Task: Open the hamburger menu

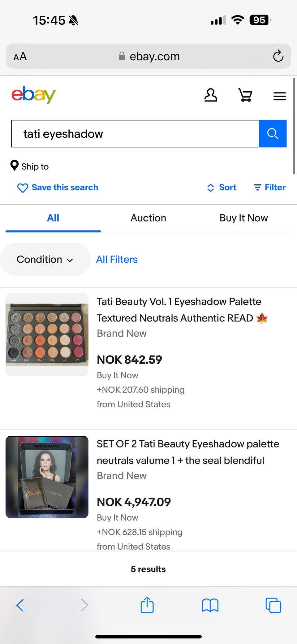Action: 279,96
